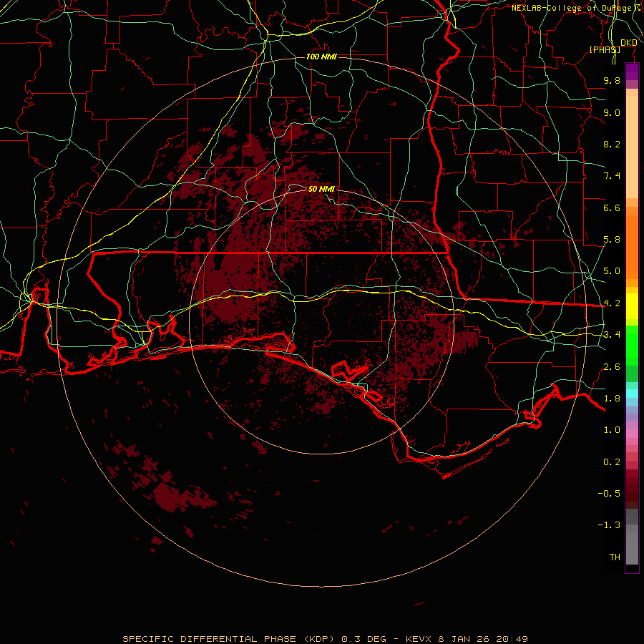Select the purple swatch at the color scale top
Screen dimensions: 644x644
point(632,72)
